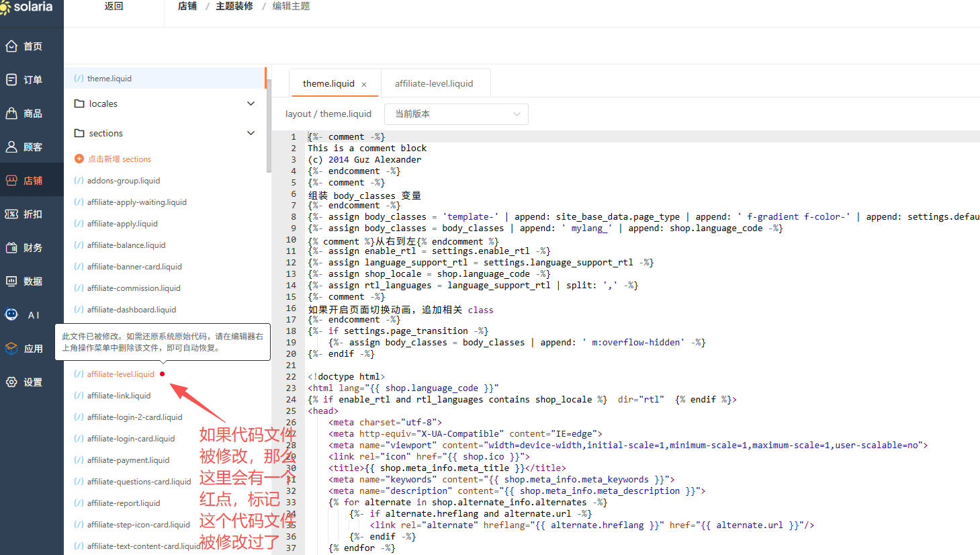Click the 返回 back button
980x555 pixels.
[x=114, y=7]
